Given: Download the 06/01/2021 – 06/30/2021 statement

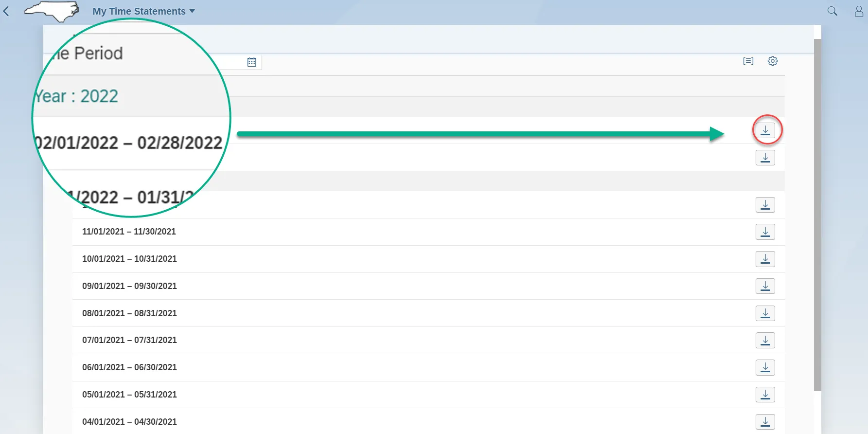Looking at the screenshot, I should (765, 368).
